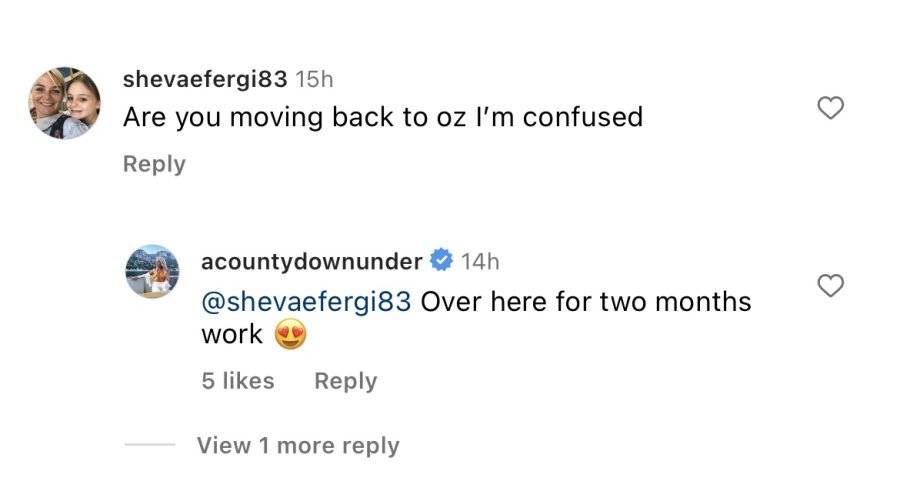The height and width of the screenshot is (498, 900).
Task: Open the shevaefergi83 username link
Action: (205, 79)
